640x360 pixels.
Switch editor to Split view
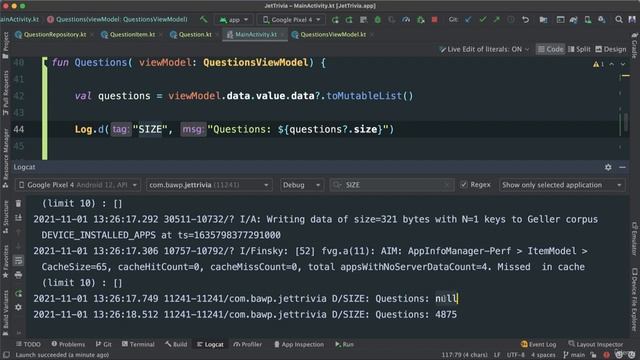click(579, 49)
